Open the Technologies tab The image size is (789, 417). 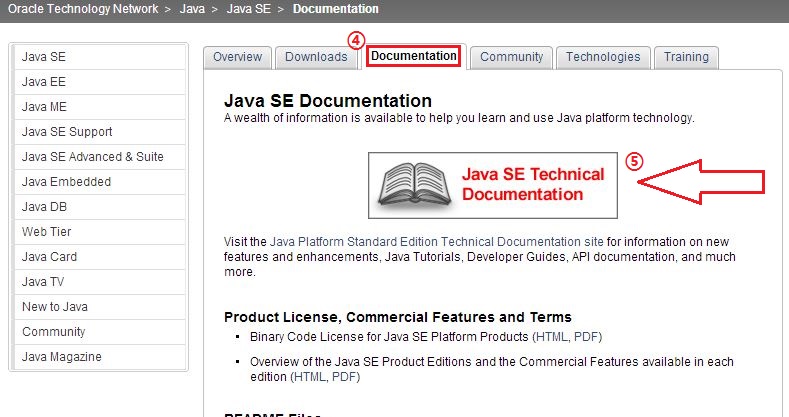click(603, 57)
